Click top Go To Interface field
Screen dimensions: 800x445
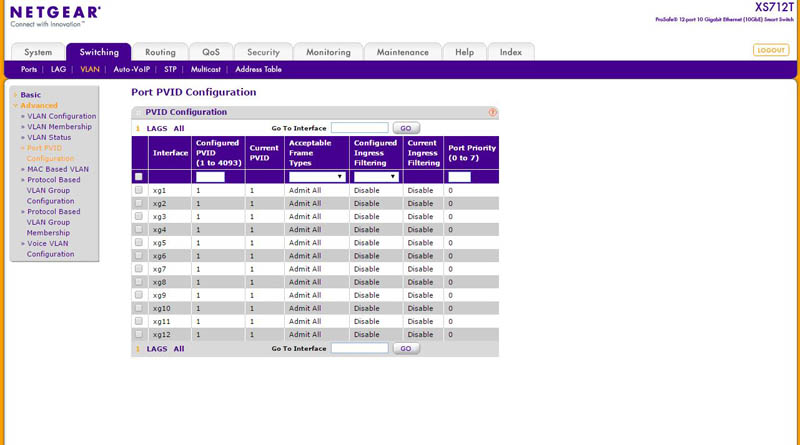(359, 128)
